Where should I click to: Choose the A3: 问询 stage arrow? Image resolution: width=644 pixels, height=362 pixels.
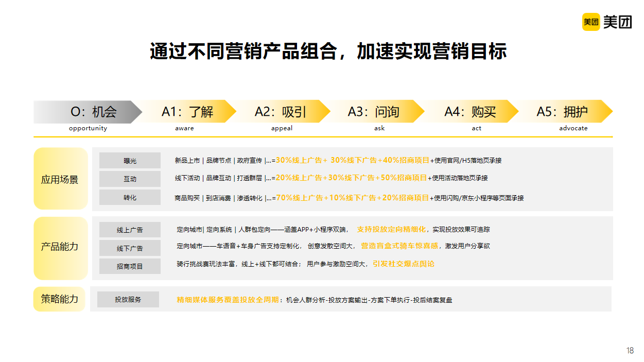point(374,112)
